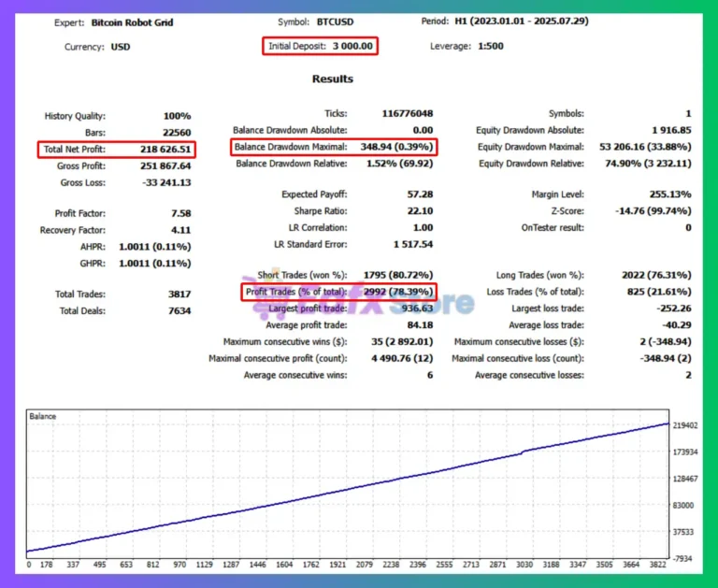Click the x-axis trade number '1921'
This screenshot has width=718, height=588.
[x=337, y=565]
